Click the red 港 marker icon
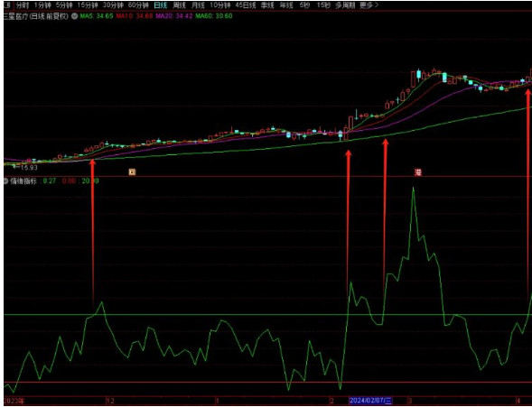The width and height of the screenshot is (532, 407). click(x=417, y=172)
